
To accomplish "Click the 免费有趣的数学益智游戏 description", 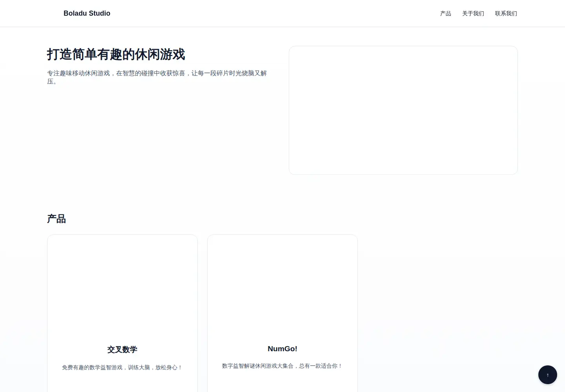I will (122, 367).
